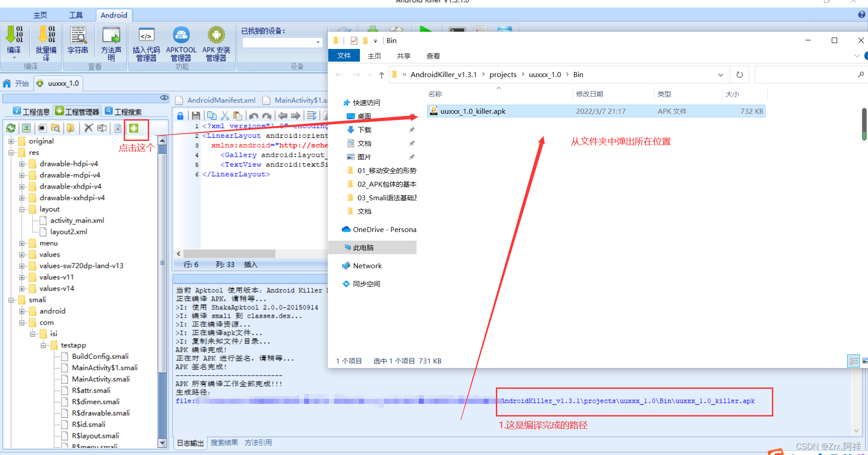The image size is (868, 455).
Task: Open Explorer quick access toolbar dropdown arrow
Action: coord(375,41)
